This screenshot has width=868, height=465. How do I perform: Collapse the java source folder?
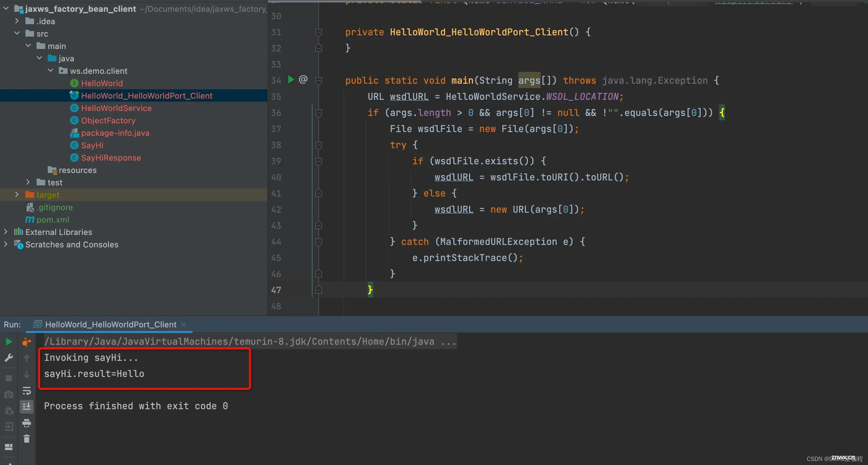(39, 58)
